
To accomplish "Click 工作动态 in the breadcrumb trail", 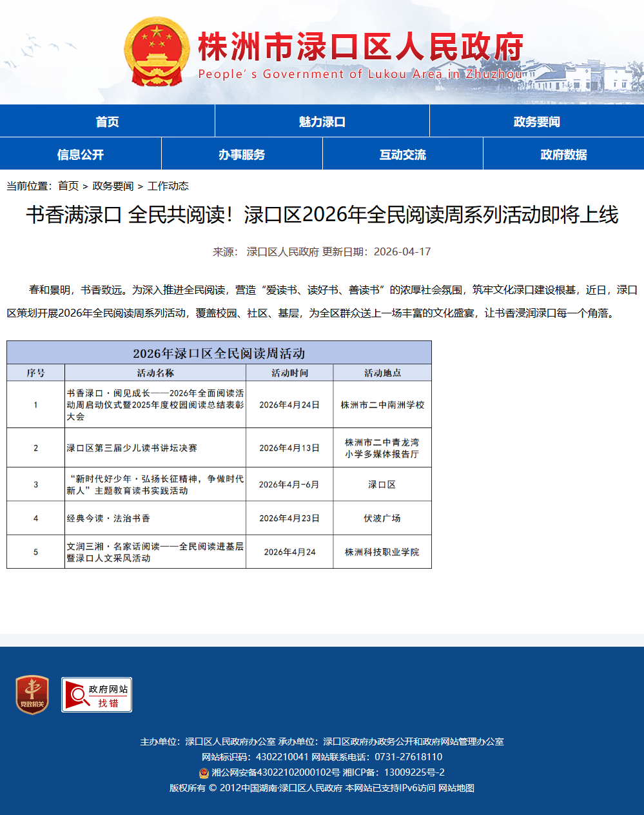I will 168,186.
